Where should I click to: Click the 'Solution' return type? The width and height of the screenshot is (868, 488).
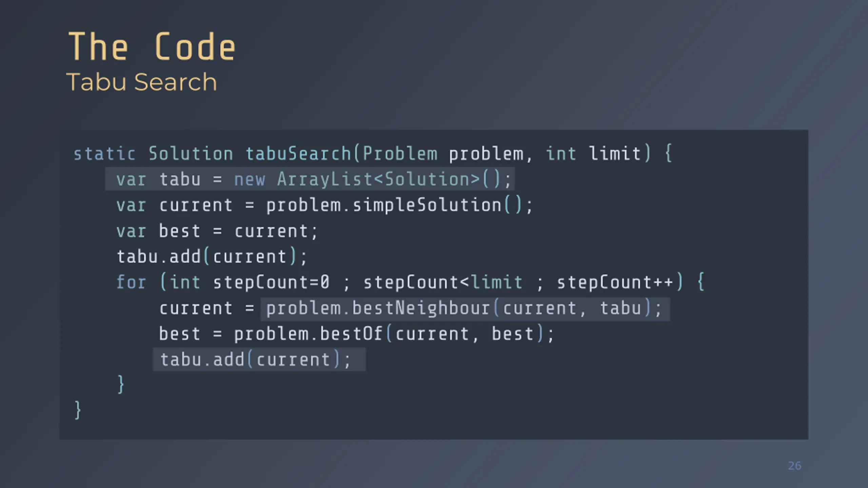[x=191, y=154]
